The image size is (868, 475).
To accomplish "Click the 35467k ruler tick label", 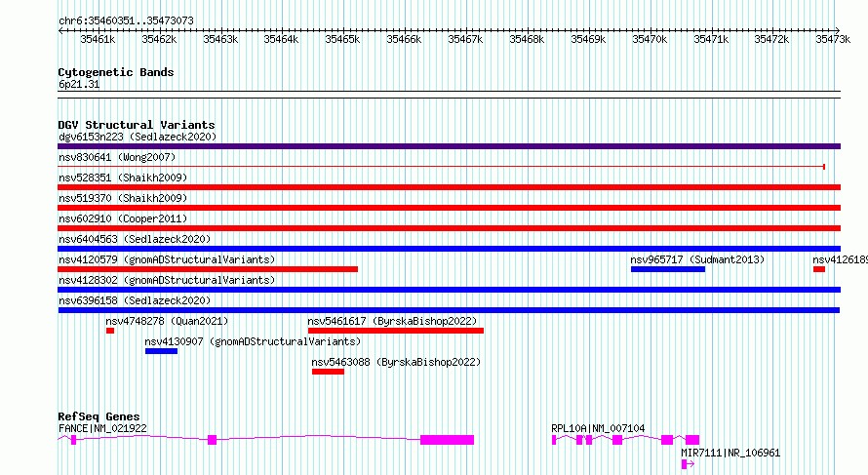I will pyautogui.click(x=465, y=40).
